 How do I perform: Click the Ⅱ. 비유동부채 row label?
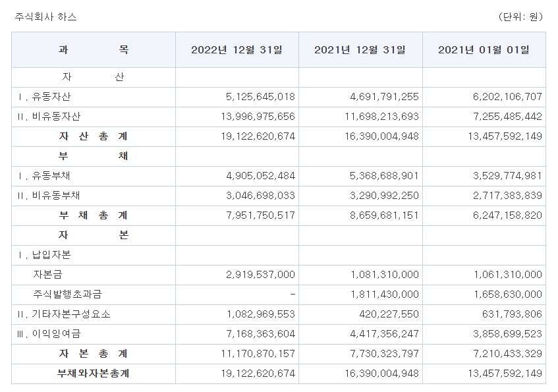[48, 196]
